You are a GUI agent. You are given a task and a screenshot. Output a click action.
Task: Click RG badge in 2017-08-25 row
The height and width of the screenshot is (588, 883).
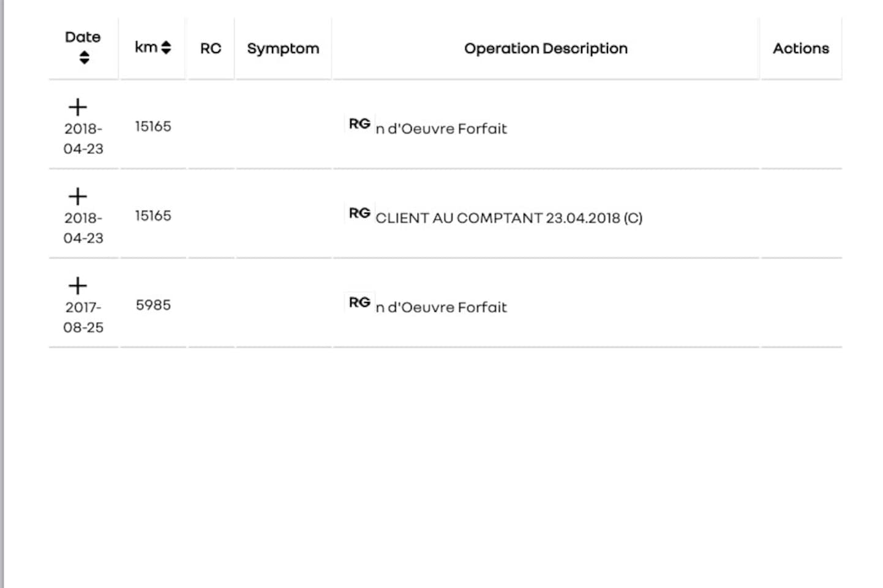[359, 303]
